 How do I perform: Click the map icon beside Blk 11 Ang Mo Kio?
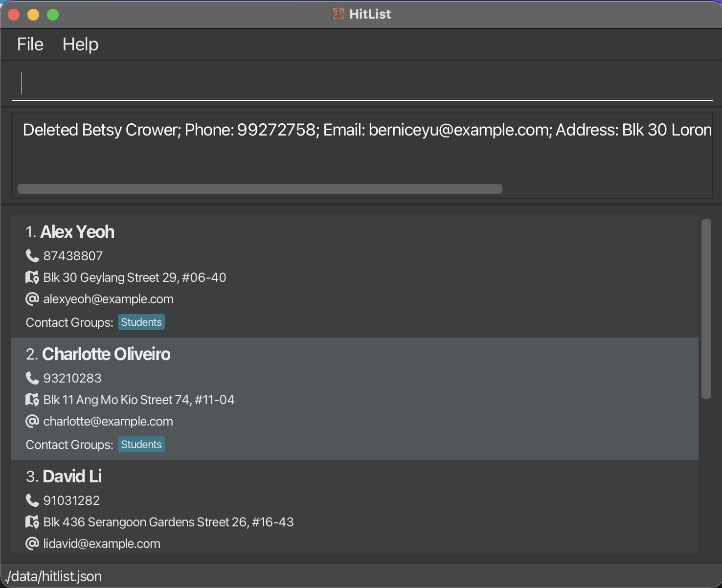coord(32,400)
